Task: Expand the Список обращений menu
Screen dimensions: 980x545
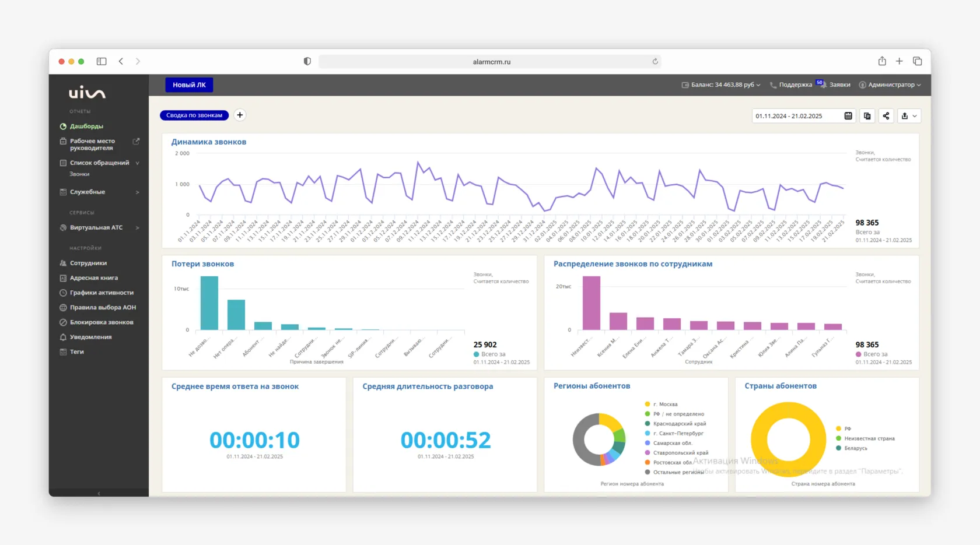Action: coord(100,163)
